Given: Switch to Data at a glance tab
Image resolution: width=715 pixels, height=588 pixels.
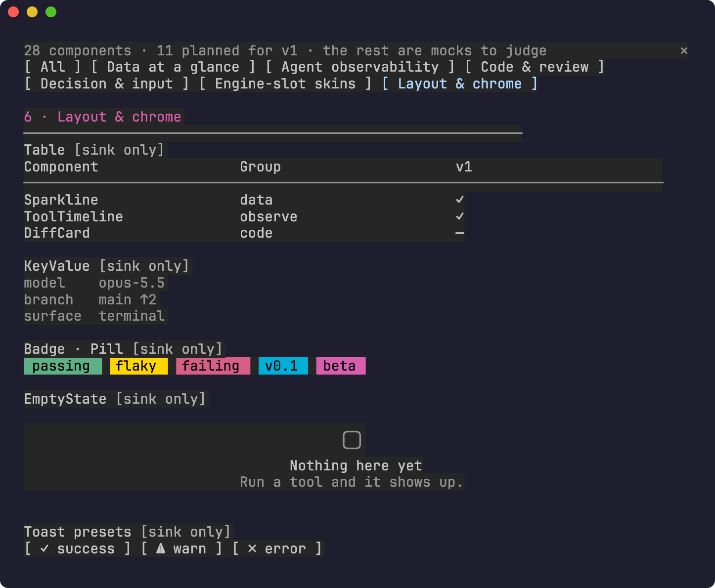Looking at the screenshot, I should (x=173, y=67).
